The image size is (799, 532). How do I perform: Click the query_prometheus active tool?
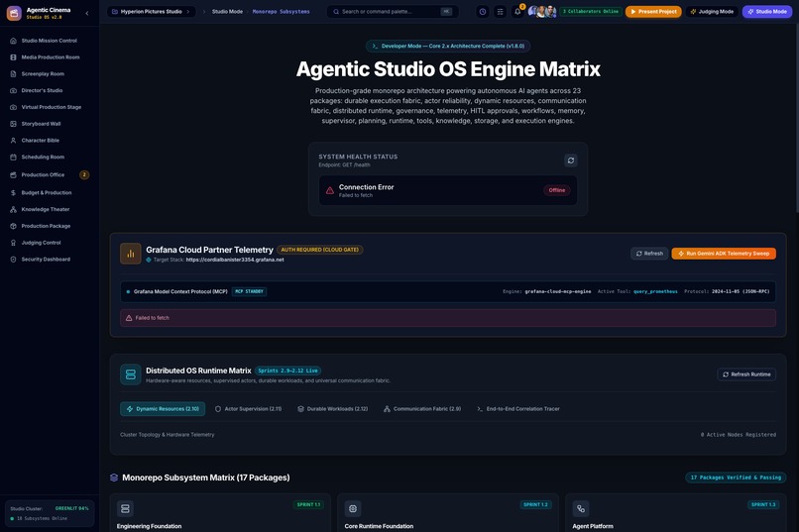[x=655, y=291]
